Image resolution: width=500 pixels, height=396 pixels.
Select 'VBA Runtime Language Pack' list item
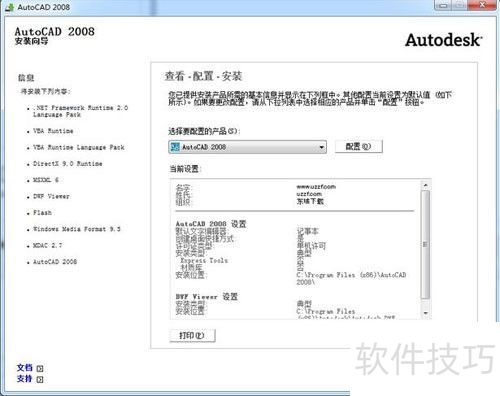pyautogui.click(x=79, y=147)
